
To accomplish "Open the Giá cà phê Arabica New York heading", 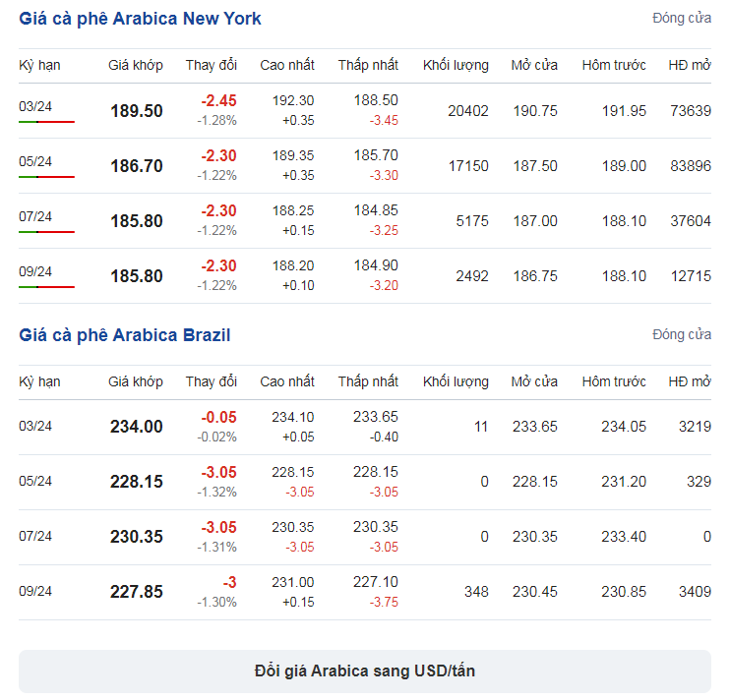I will (140, 19).
